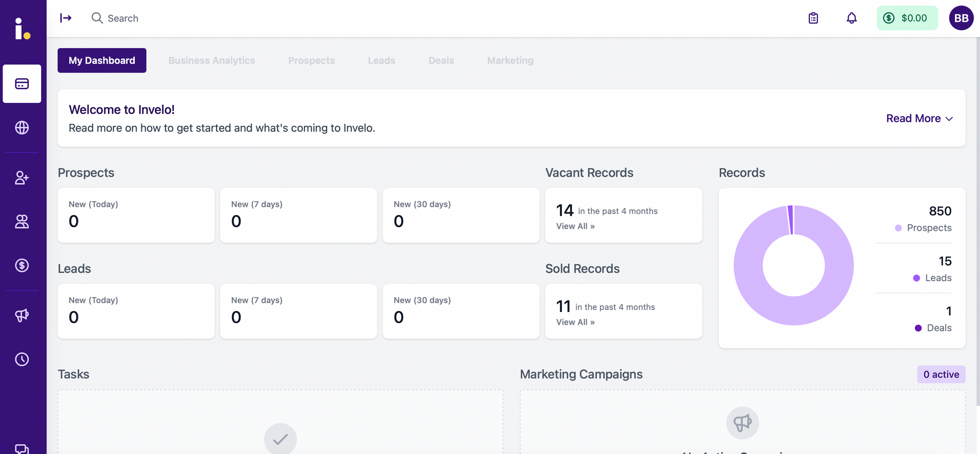
Task: Switch to the Business Analytics tab
Action: tap(212, 60)
